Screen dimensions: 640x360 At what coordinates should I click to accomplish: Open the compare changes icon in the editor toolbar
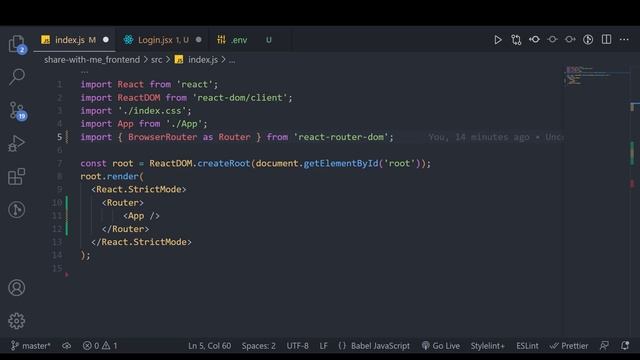tap(516, 40)
